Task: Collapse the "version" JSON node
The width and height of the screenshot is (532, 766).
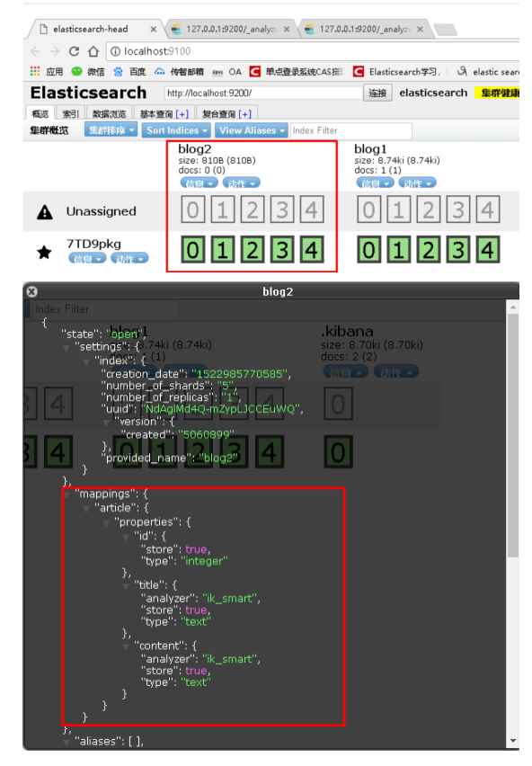Action: click(106, 423)
